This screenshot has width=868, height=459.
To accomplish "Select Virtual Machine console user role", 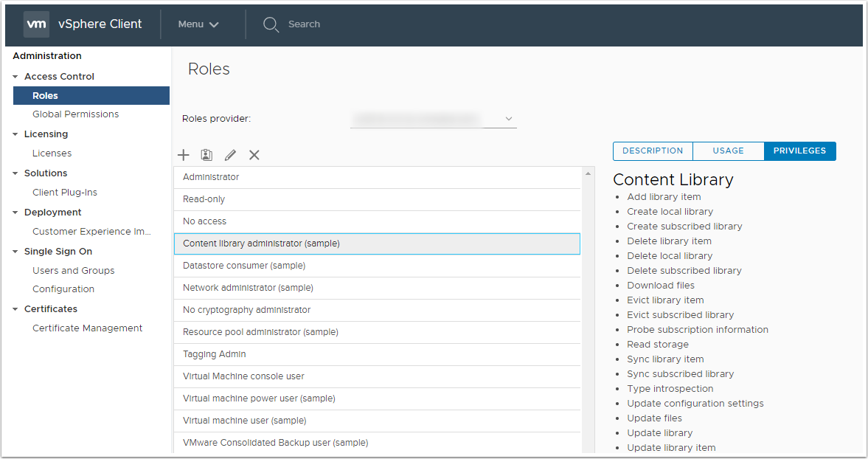I will point(377,376).
